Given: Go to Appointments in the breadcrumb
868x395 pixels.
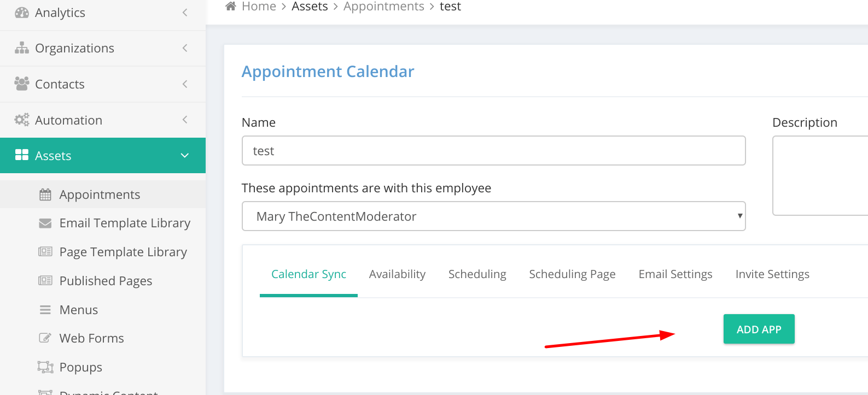Looking at the screenshot, I should (384, 7).
